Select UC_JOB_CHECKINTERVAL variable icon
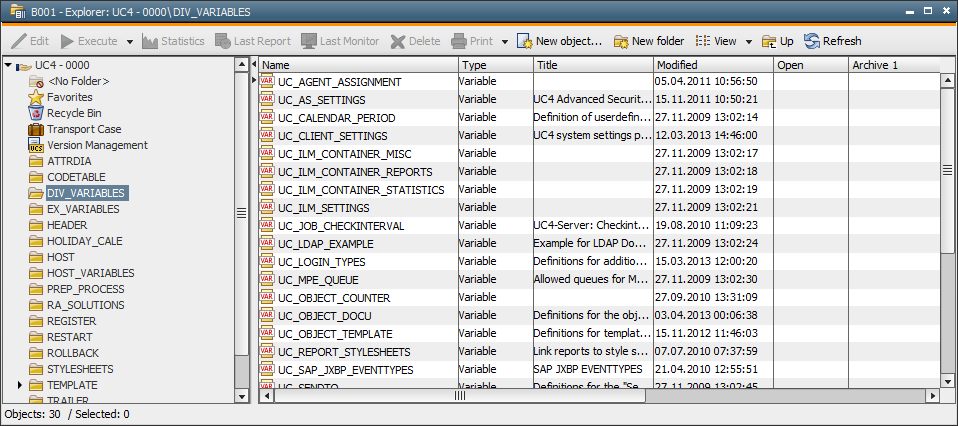958x426 pixels. point(267,226)
